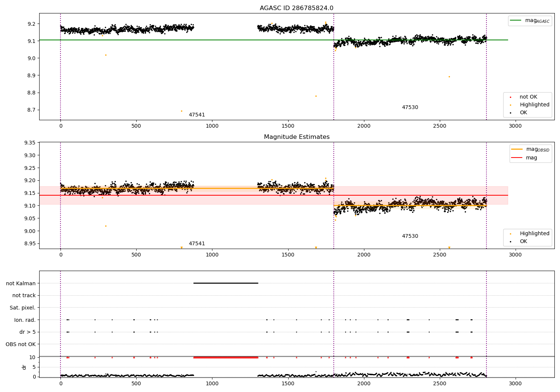Image resolution: width=560 pixels, height=392 pixels.
Task: Click the orange outlier near 8.89 in AGASC plot
Action: tap(449, 77)
